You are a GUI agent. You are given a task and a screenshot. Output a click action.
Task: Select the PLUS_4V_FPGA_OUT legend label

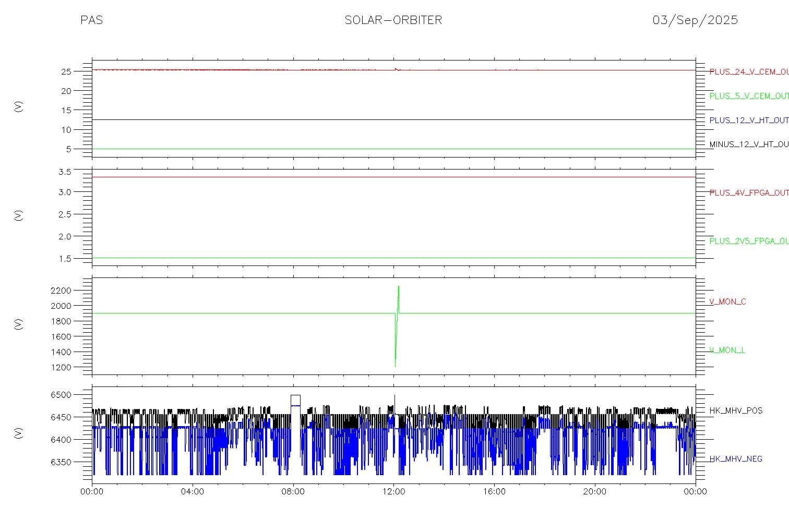coord(749,193)
